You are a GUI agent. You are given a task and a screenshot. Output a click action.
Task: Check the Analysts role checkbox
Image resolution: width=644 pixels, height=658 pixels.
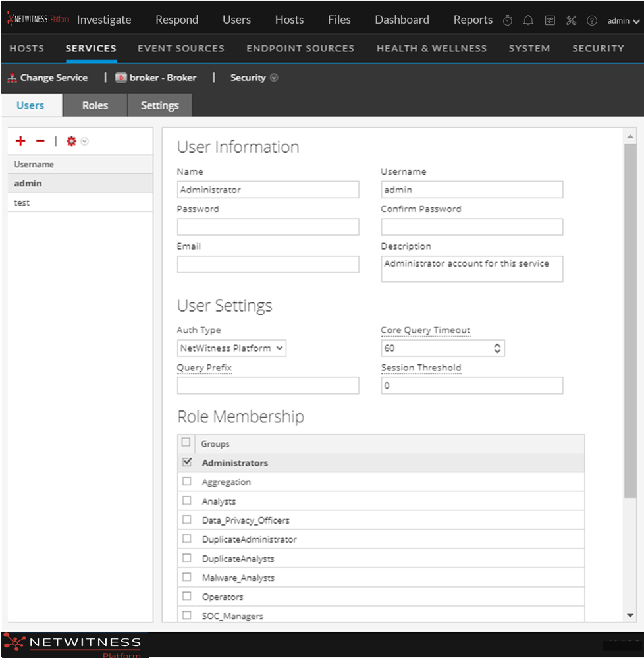[x=186, y=501]
